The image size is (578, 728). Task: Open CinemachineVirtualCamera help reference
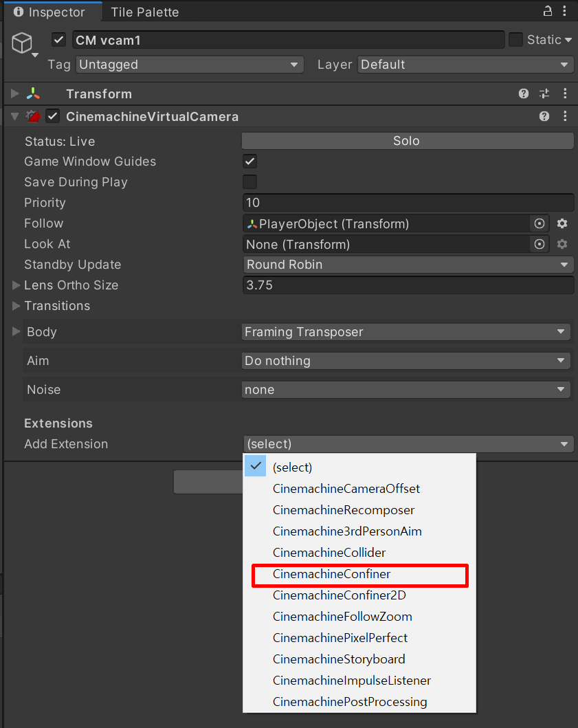[544, 116]
